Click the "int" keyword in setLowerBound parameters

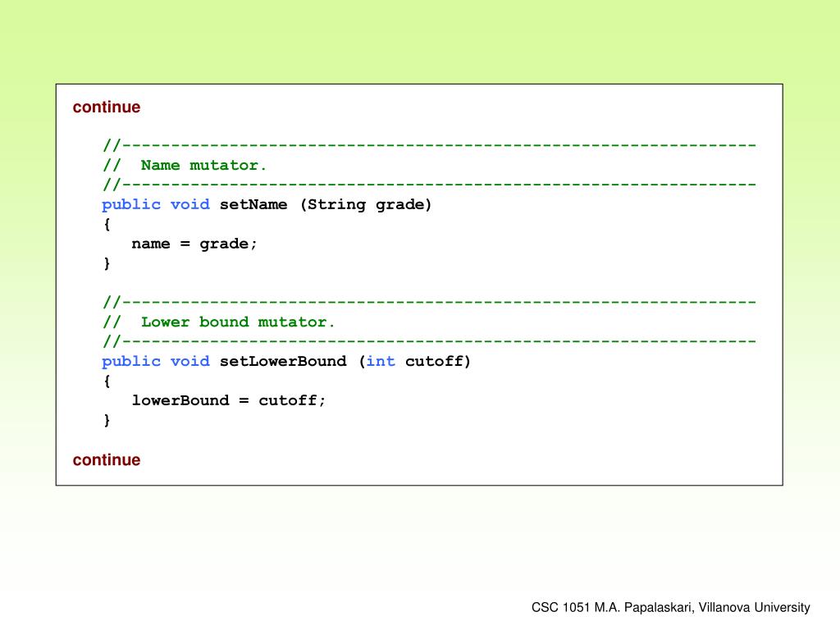pos(381,362)
